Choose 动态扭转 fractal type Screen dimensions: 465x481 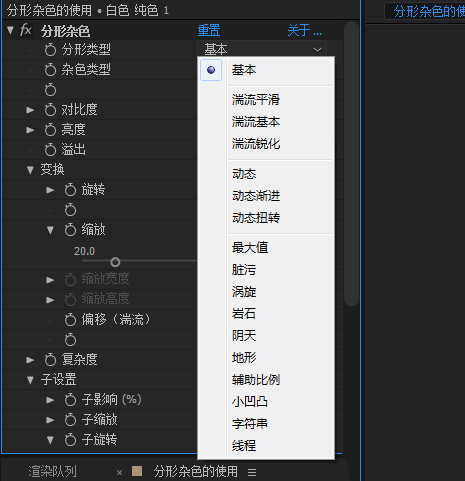[x=256, y=218]
